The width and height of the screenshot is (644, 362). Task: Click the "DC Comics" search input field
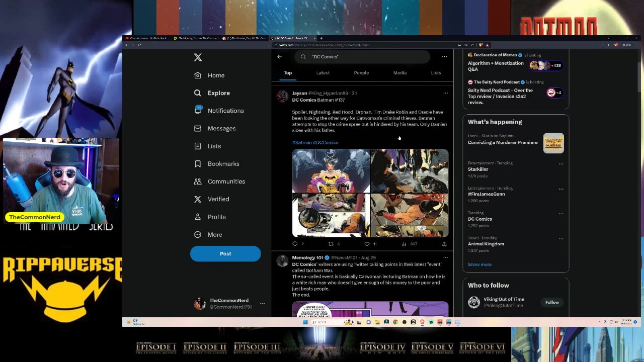362,57
